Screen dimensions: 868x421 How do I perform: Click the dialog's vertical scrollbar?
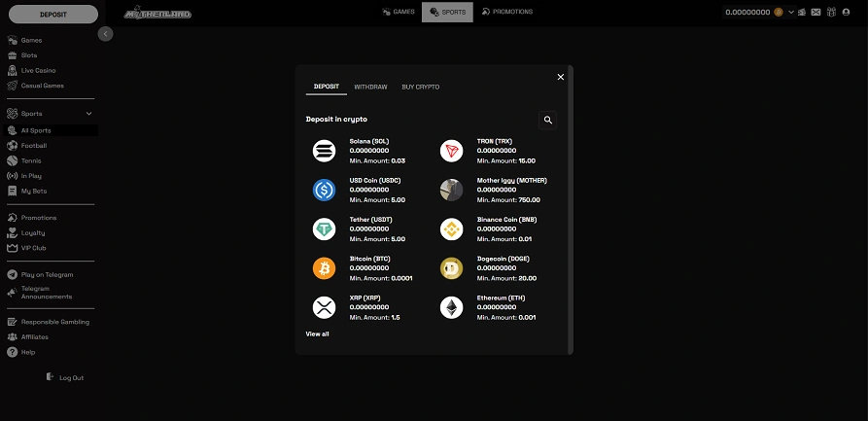tap(571, 209)
